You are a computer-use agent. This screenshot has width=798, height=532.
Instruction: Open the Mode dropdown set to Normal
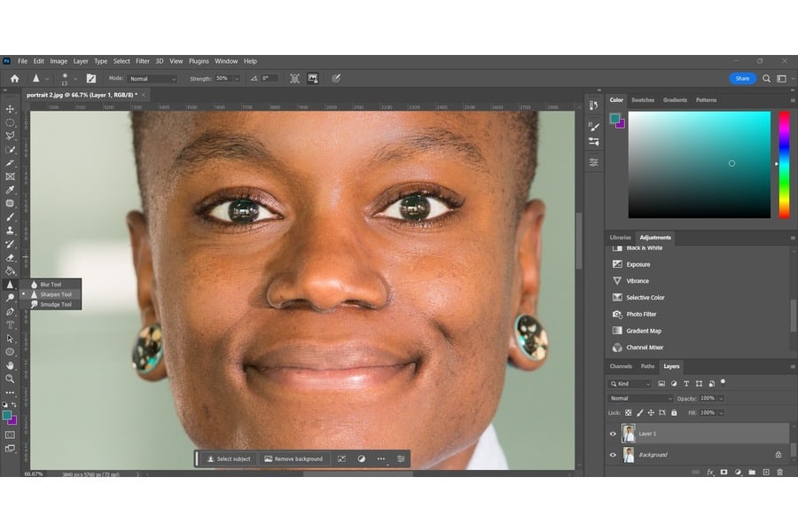pyautogui.click(x=153, y=79)
